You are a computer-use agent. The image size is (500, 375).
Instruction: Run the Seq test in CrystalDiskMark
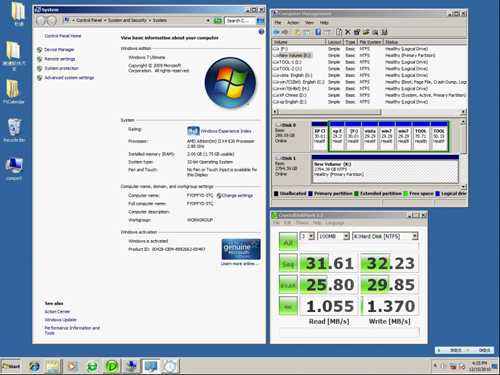coord(288,263)
